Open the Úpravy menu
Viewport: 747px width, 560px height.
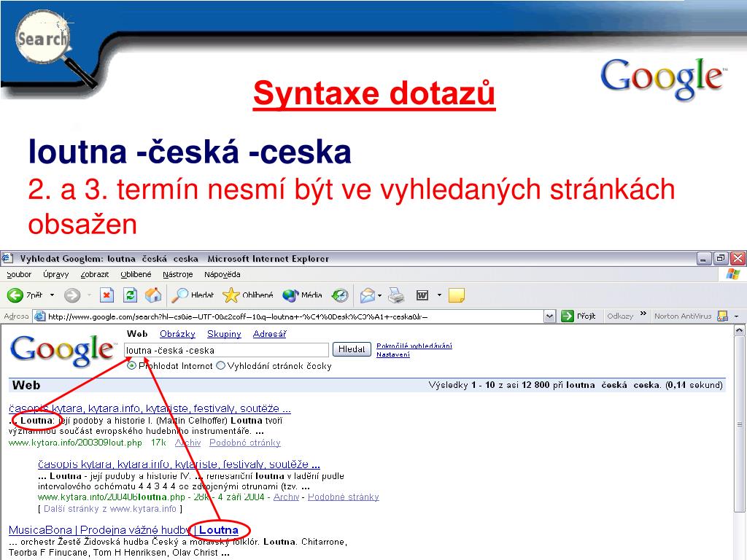(55, 274)
